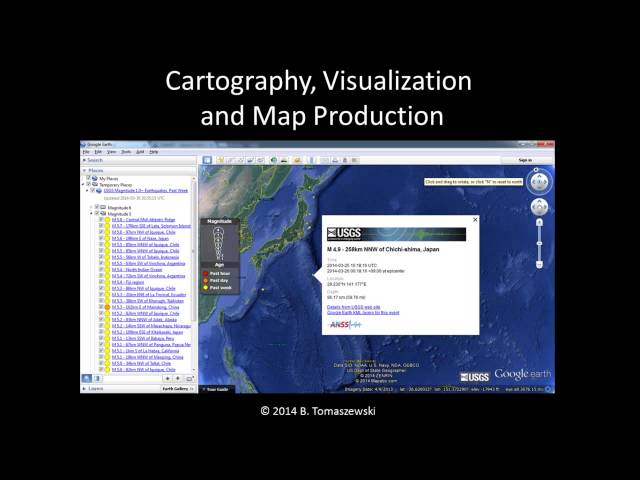The height and width of the screenshot is (480, 640).
Task: Open the File menu
Action: pos(86,151)
